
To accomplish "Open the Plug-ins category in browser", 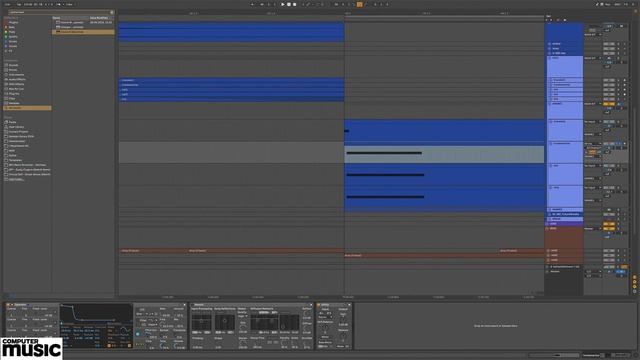I will point(14,93).
